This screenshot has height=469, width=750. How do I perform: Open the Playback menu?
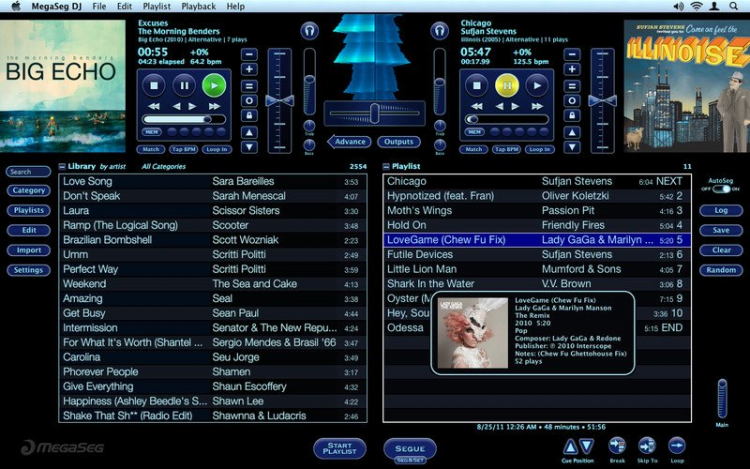tap(199, 6)
